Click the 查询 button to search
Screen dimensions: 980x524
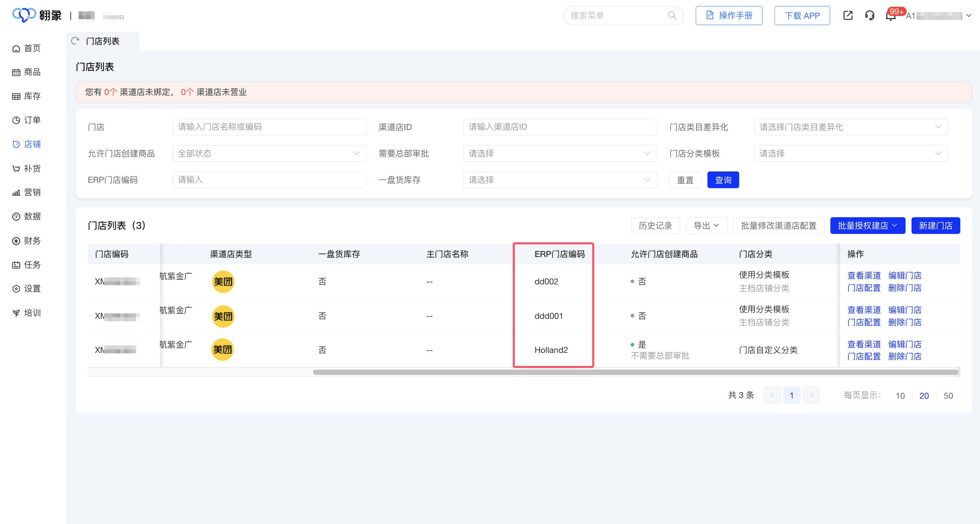(723, 179)
